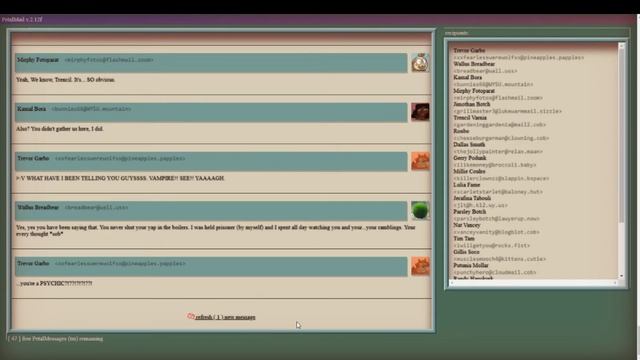
Task: Select Kamal Bora in the recipients list
Action: (x=467, y=78)
